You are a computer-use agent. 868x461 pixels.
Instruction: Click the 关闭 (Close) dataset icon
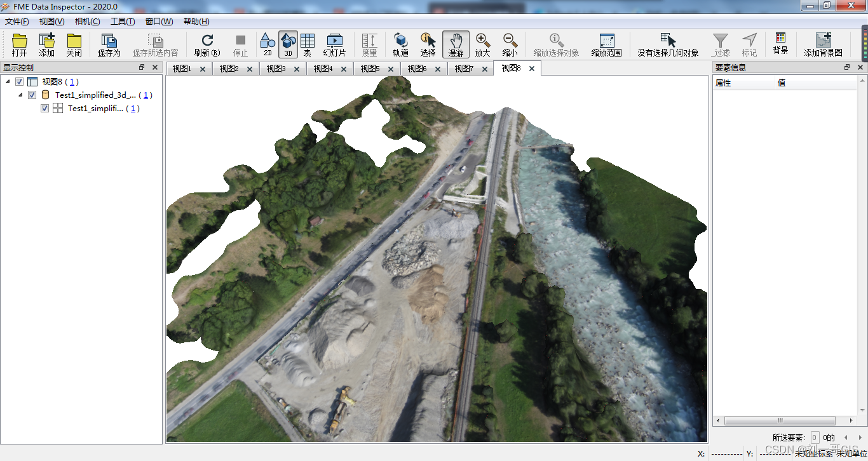(x=74, y=45)
